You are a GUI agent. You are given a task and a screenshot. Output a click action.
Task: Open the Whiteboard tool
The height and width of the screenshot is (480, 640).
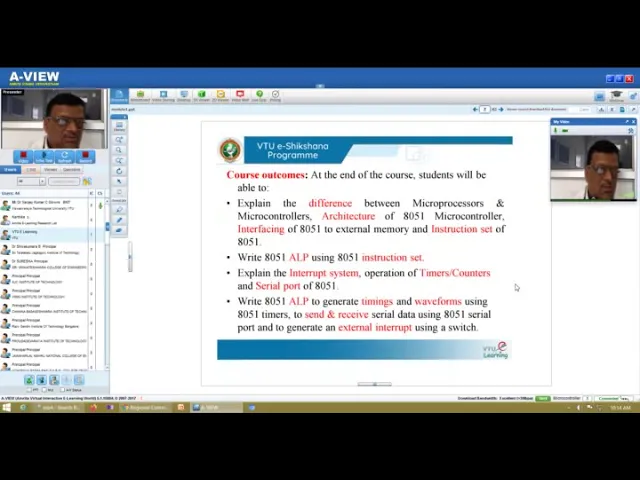click(x=140, y=96)
